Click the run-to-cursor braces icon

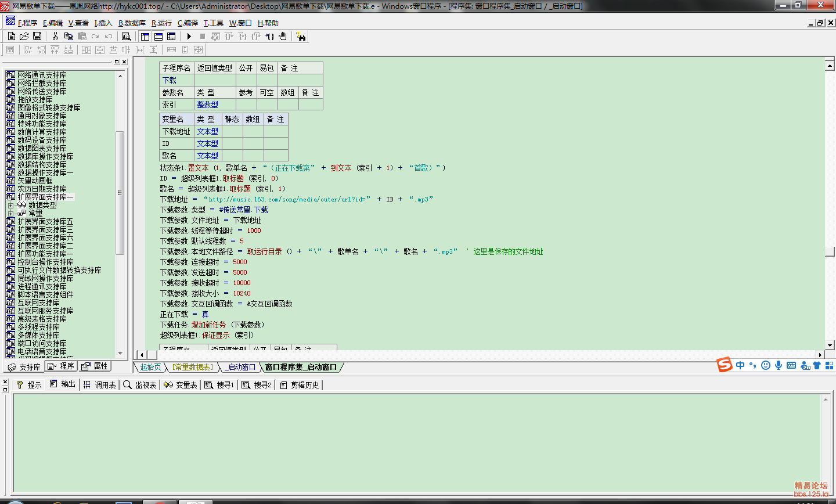[269, 36]
